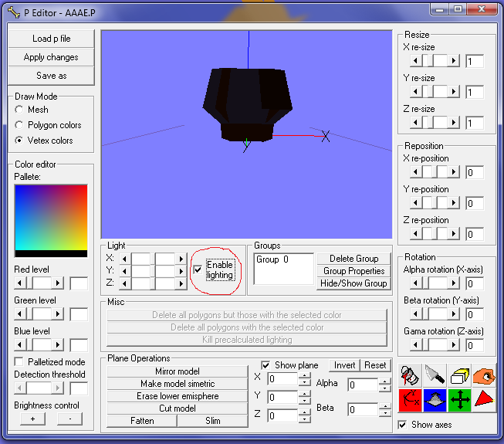
Task: Click Mirror model button
Action: pos(178,371)
